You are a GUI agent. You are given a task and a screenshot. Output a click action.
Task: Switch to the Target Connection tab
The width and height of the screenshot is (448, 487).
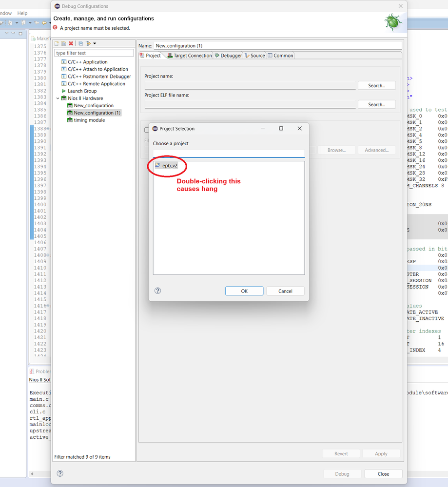coord(190,56)
